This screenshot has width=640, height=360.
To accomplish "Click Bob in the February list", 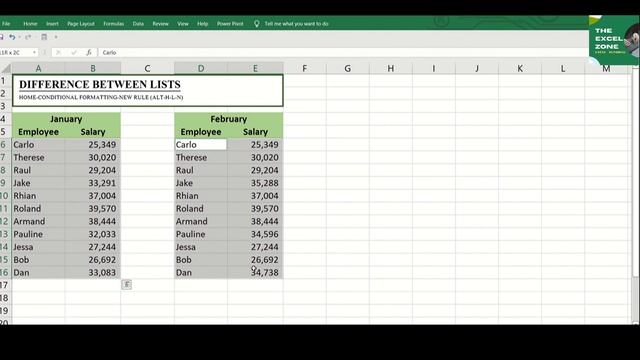I will click(201, 260).
